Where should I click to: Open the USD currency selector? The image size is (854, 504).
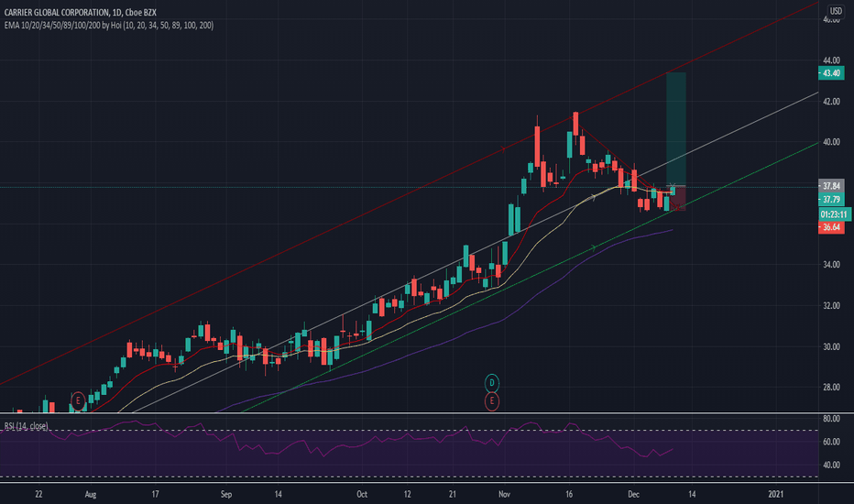[x=836, y=11]
